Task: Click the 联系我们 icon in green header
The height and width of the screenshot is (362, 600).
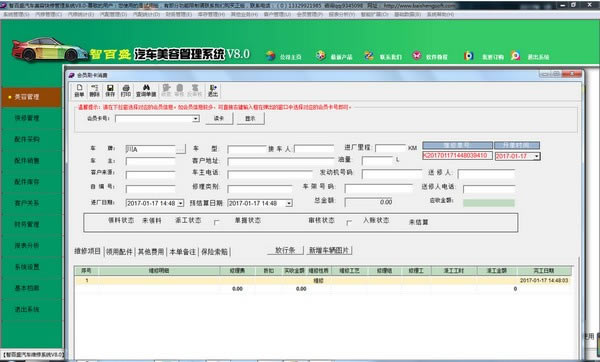Action: pos(369,56)
